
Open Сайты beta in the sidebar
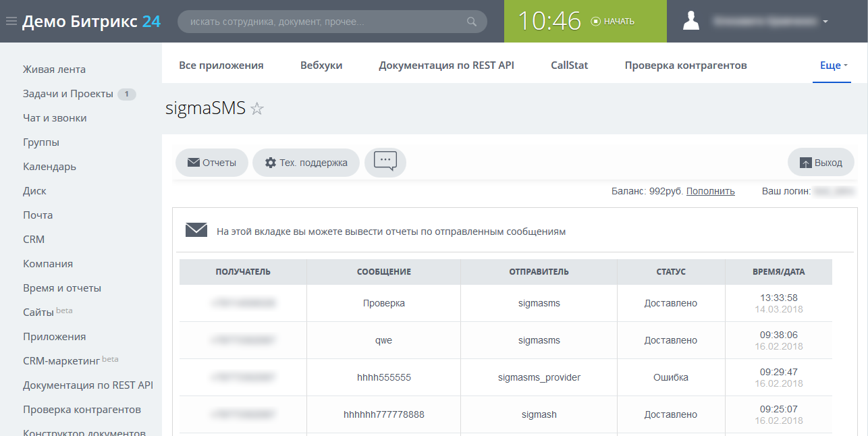point(47,312)
